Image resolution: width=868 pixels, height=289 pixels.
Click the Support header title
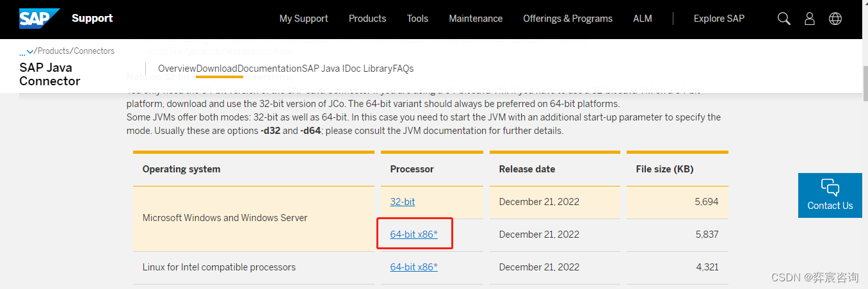pos(92,18)
